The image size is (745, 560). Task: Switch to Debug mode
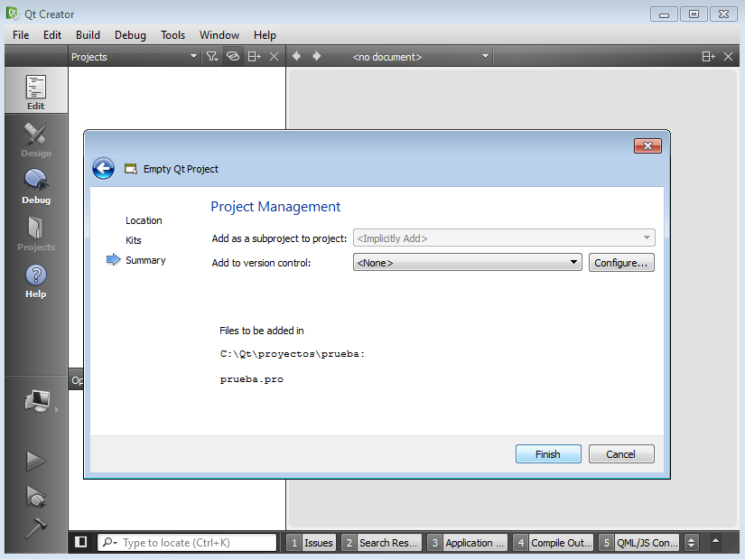click(x=35, y=186)
